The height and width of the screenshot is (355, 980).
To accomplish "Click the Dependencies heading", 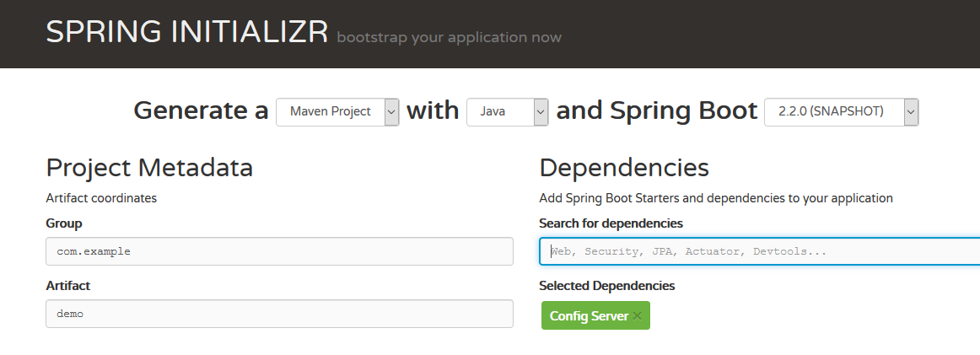I will pyautogui.click(x=624, y=168).
